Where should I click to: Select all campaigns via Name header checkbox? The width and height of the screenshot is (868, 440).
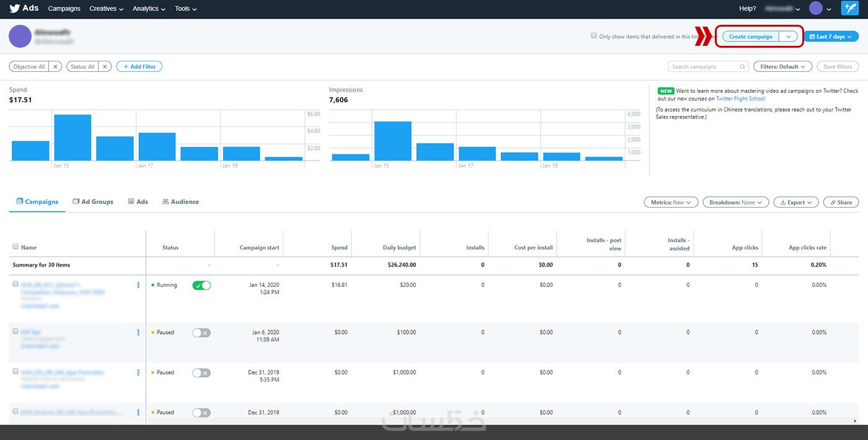tap(15, 247)
